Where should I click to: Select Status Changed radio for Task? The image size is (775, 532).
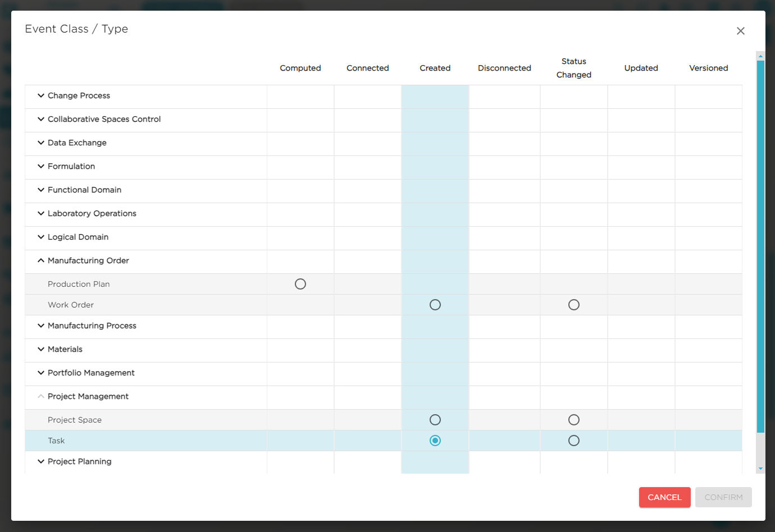point(573,441)
